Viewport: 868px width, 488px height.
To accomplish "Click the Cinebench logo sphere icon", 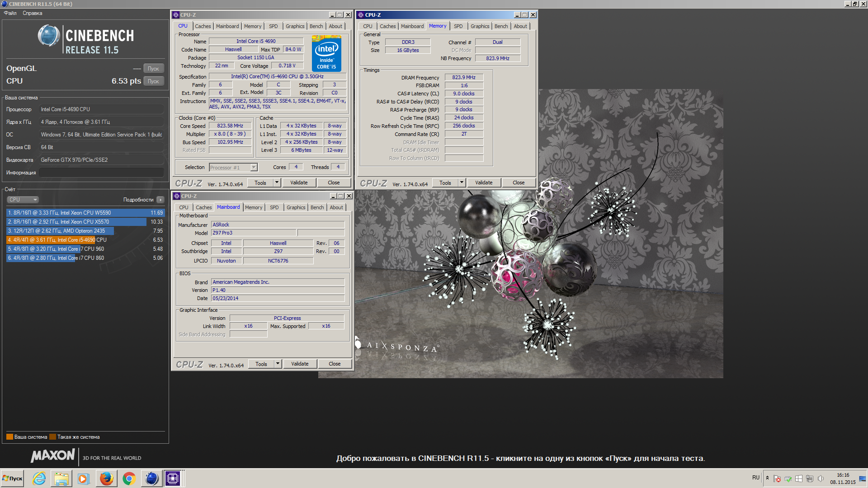I will tap(49, 36).
